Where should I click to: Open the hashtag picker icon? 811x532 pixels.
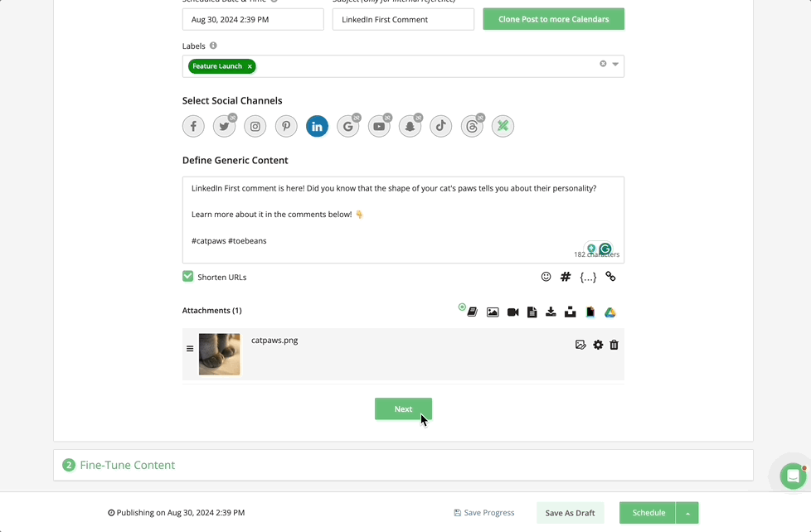[x=566, y=277]
